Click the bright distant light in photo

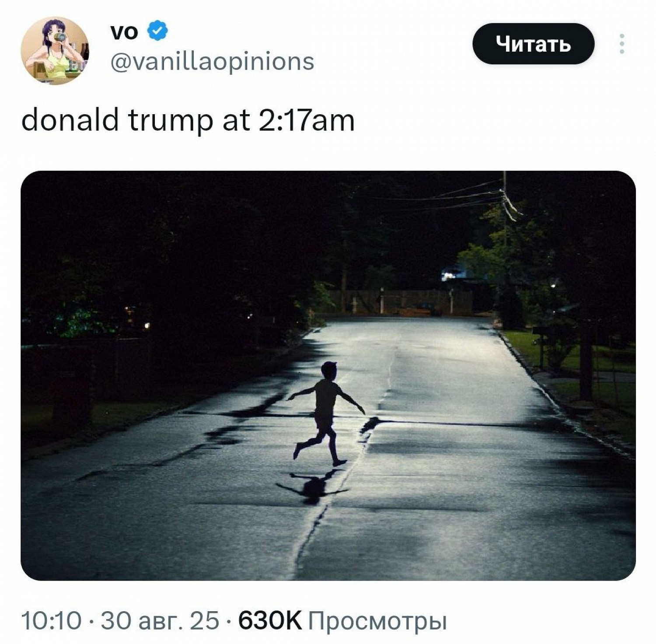448,276
